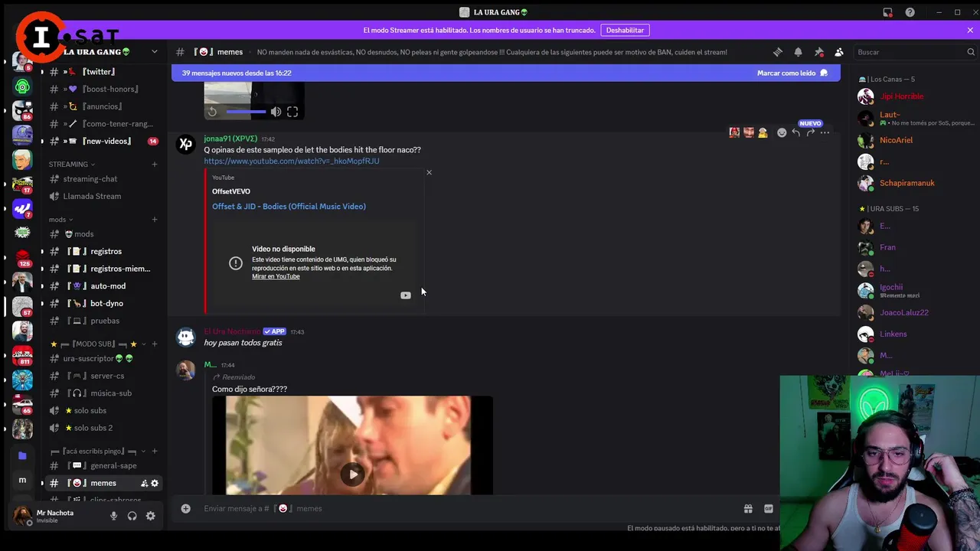Image resolution: width=980 pixels, height=551 pixels.
Task: Open the GIF picker icon
Action: tap(769, 508)
